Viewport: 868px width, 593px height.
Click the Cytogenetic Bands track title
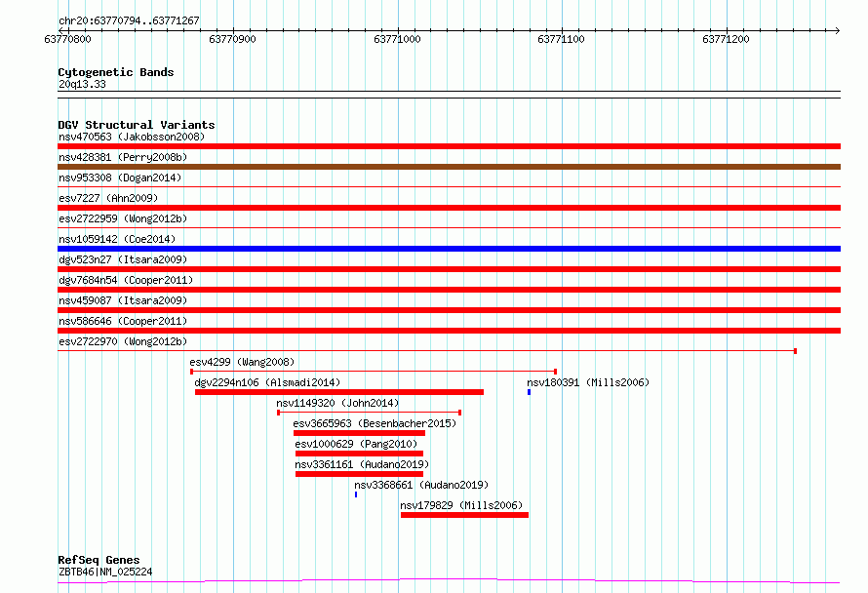coord(116,72)
